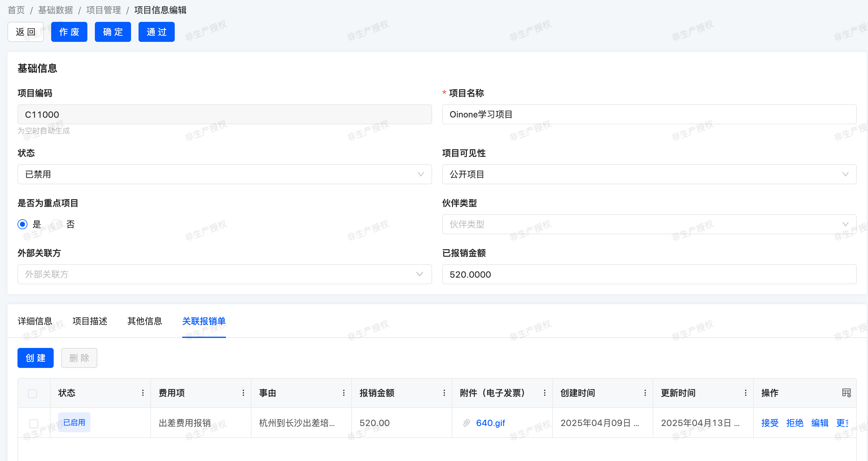This screenshot has width=868, height=461.
Task: Open the 640.gif attachment link
Action: click(x=490, y=423)
